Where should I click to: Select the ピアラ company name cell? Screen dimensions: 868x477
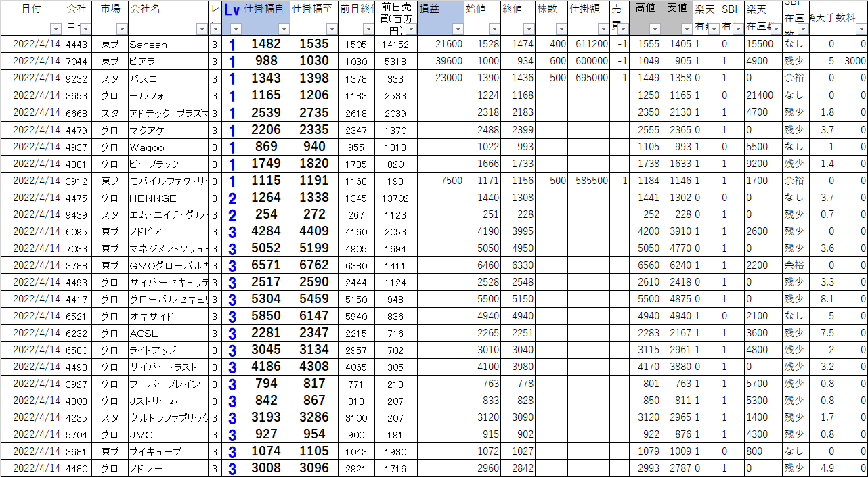169,61
